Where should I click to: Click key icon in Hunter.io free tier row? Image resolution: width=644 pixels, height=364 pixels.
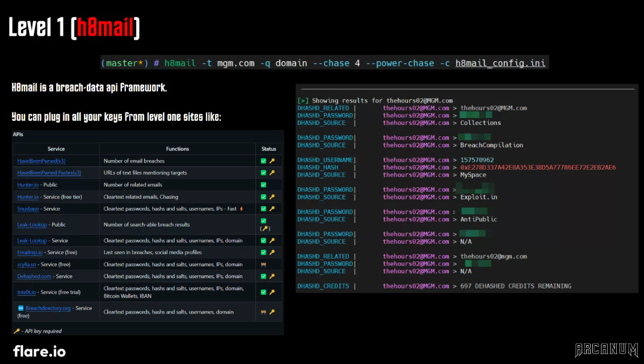[272, 197]
